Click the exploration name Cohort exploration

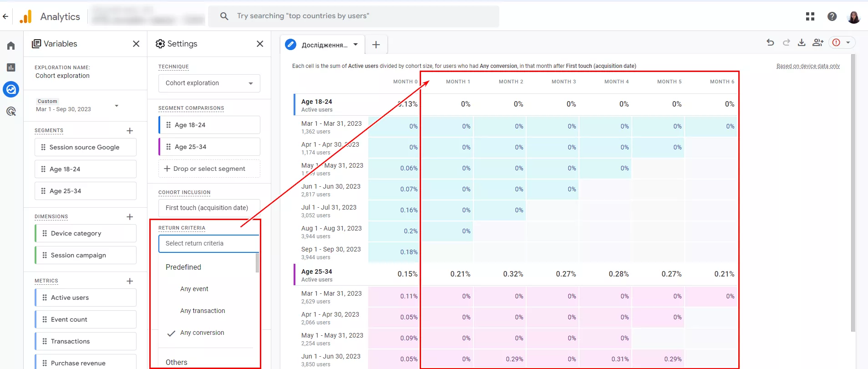62,76
